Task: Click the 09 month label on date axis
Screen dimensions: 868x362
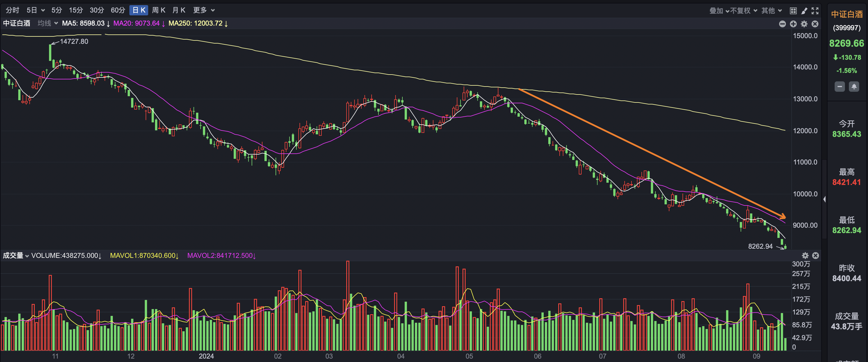Action: [757, 356]
